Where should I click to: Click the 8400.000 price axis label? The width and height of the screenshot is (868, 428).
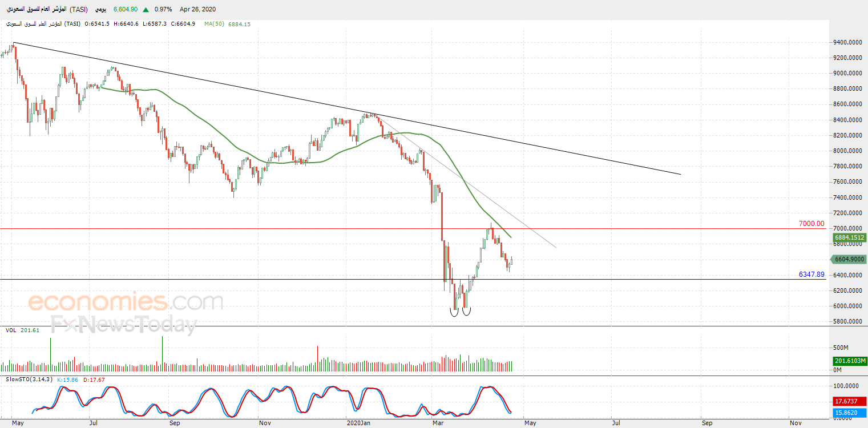[847, 120]
